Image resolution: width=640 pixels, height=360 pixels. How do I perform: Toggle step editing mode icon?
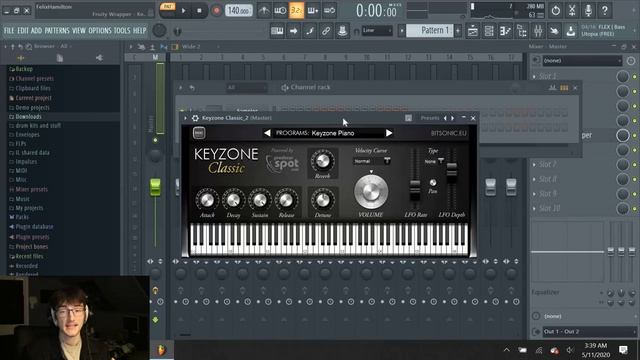point(310,31)
